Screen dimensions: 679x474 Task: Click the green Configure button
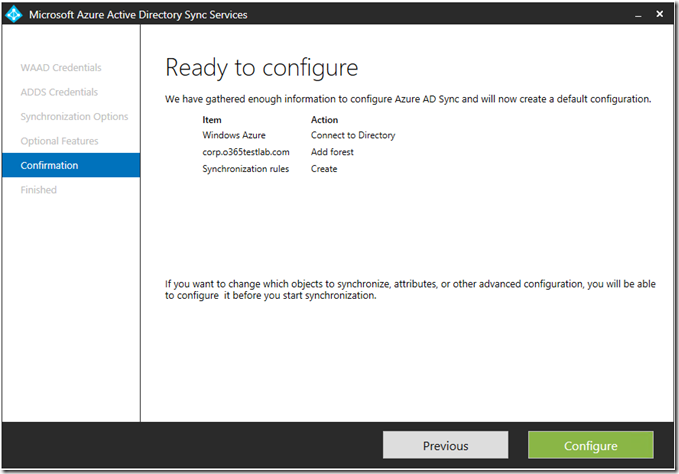coord(590,445)
